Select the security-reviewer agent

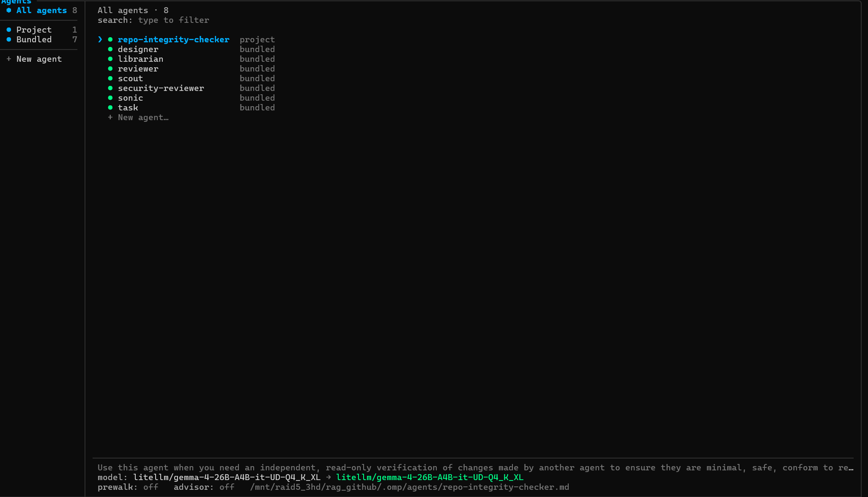coord(161,88)
